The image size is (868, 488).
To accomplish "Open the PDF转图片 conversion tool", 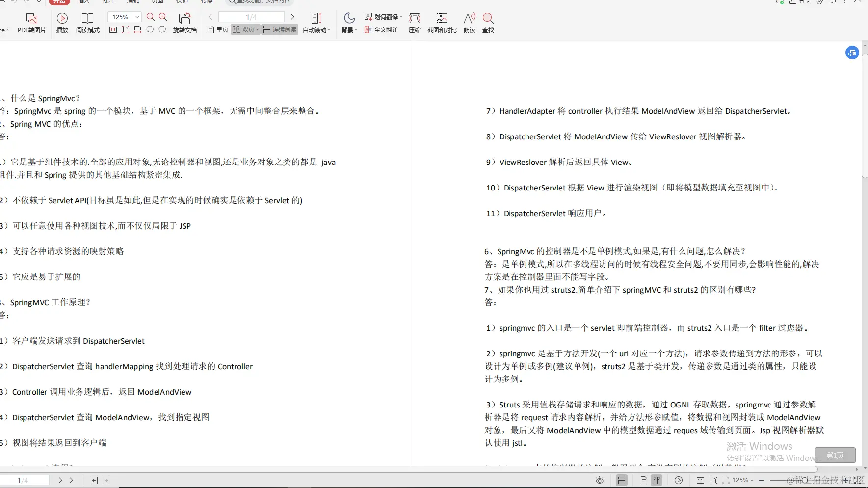I will click(31, 22).
